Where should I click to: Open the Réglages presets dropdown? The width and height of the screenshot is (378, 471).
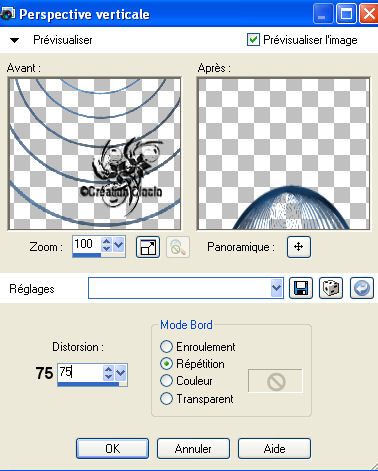point(276,288)
